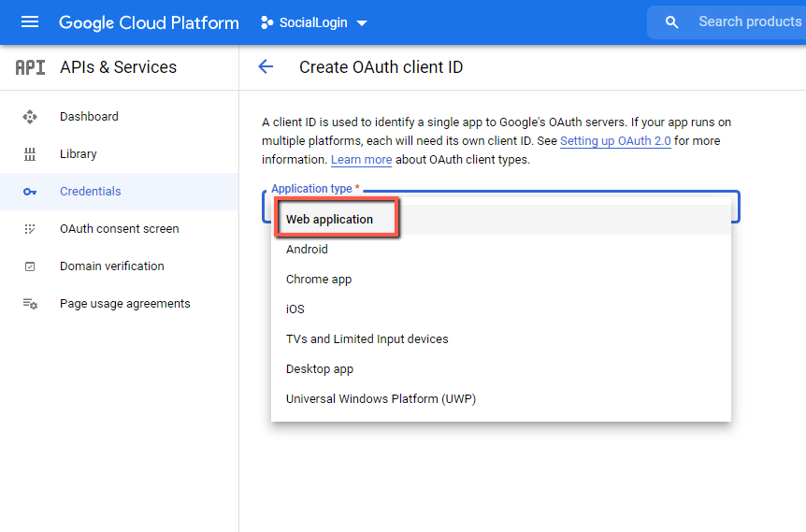This screenshot has width=806, height=532.
Task: Click the SocialLogin project icon
Action: [266, 22]
